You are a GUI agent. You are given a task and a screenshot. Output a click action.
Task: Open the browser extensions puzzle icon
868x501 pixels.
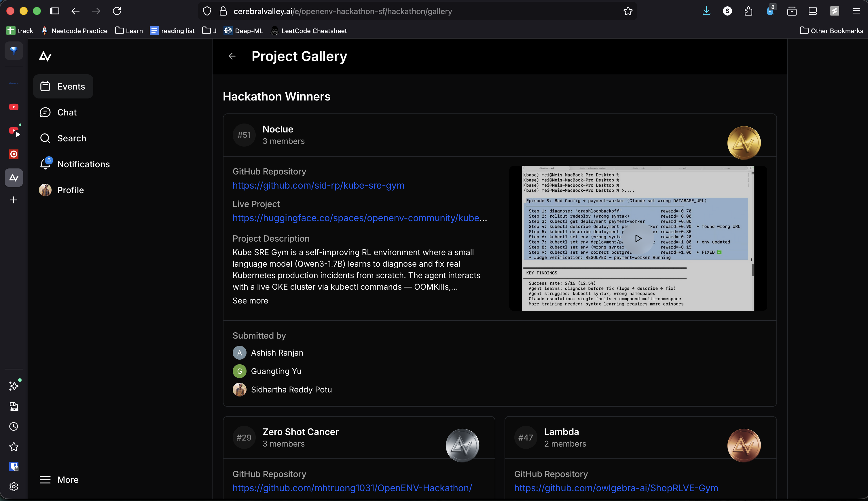click(748, 11)
